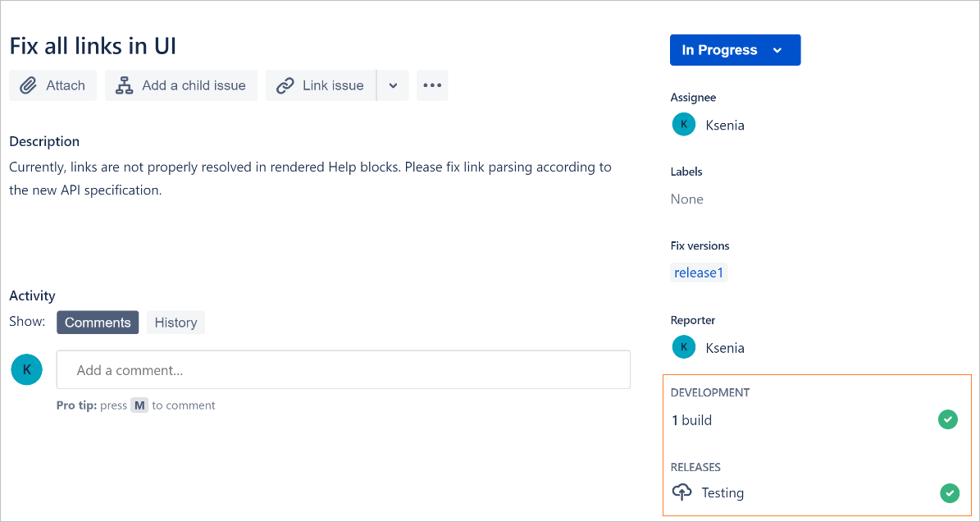Keep Comments selected in activity Show options
980x522 pixels.
point(97,322)
